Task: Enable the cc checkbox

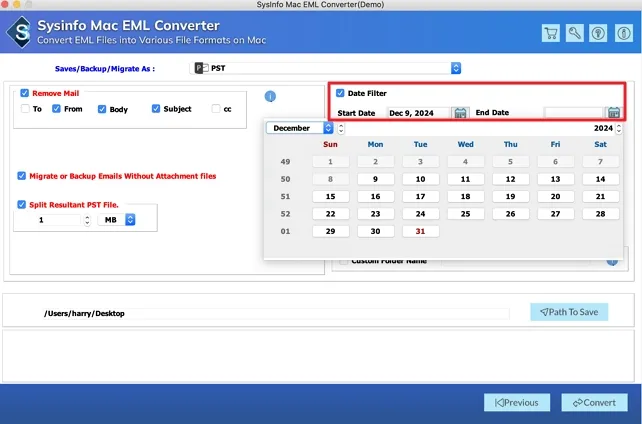Action: pyautogui.click(x=216, y=109)
